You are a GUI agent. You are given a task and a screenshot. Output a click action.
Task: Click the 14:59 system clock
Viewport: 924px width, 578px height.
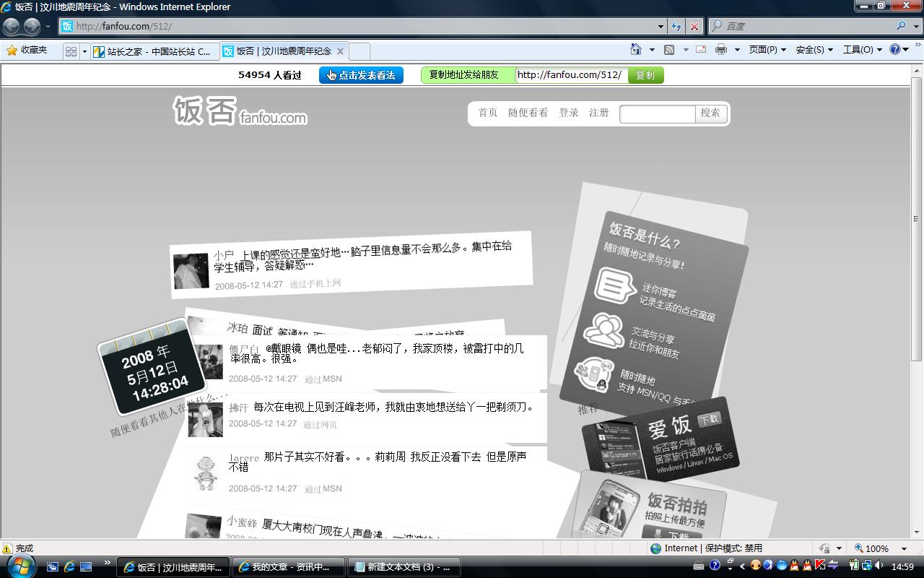coord(902,566)
